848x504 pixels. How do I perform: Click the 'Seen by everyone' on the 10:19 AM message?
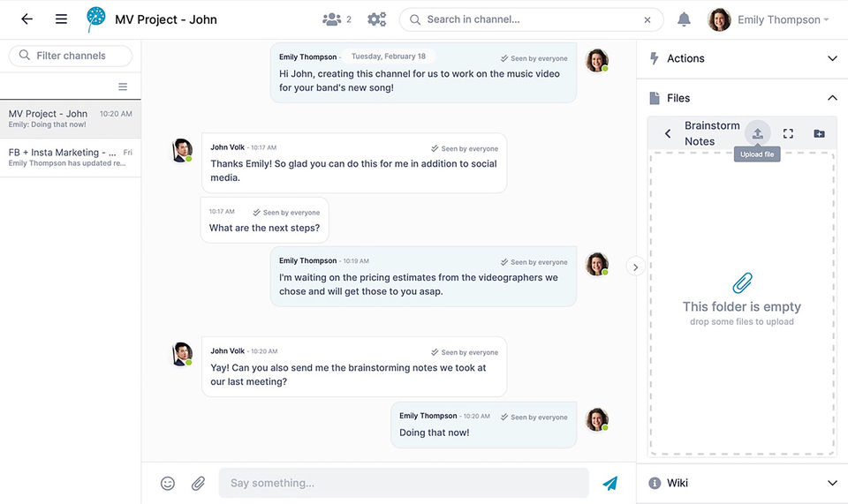point(534,262)
